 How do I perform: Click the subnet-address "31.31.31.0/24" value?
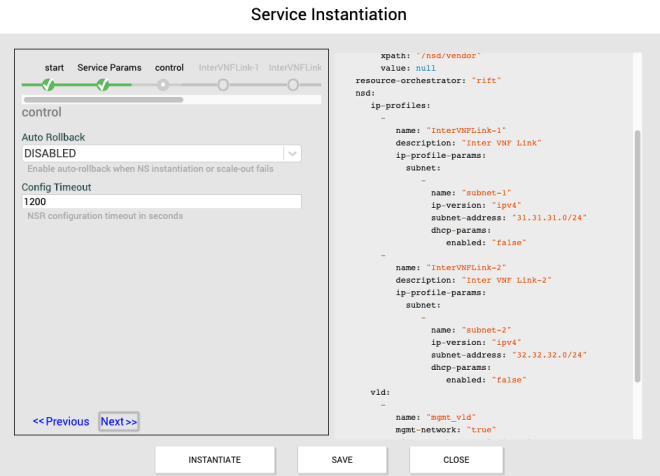click(549, 216)
